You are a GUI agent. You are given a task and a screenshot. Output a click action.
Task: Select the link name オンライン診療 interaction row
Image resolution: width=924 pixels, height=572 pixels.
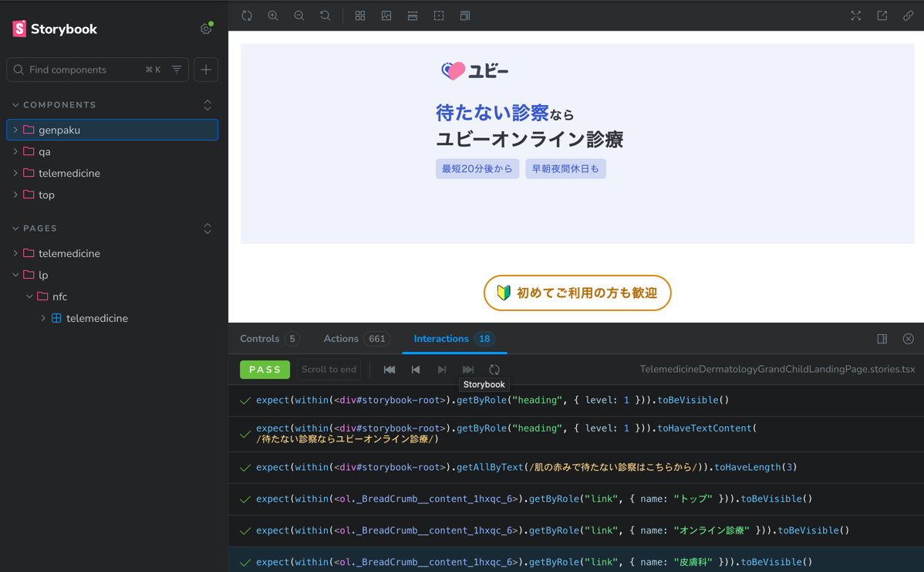[x=575, y=531]
